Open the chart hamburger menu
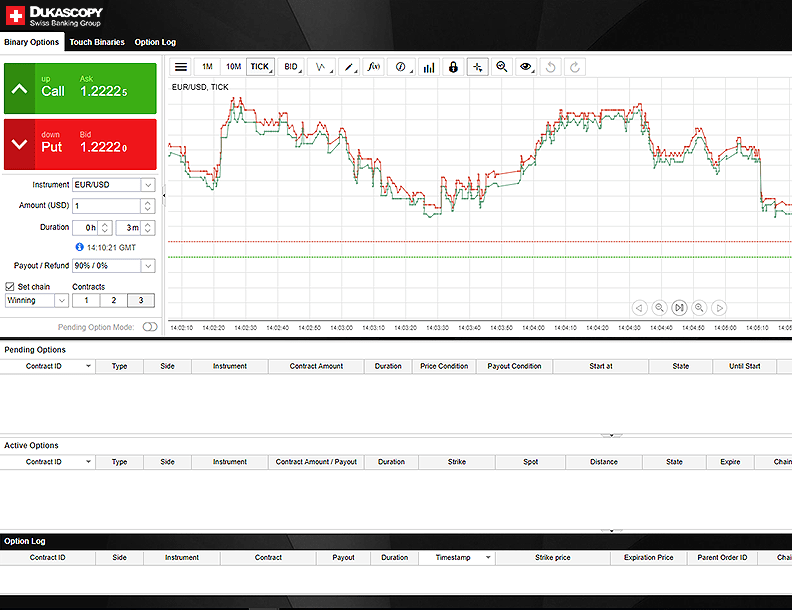This screenshot has height=610, width=792. pos(181,67)
